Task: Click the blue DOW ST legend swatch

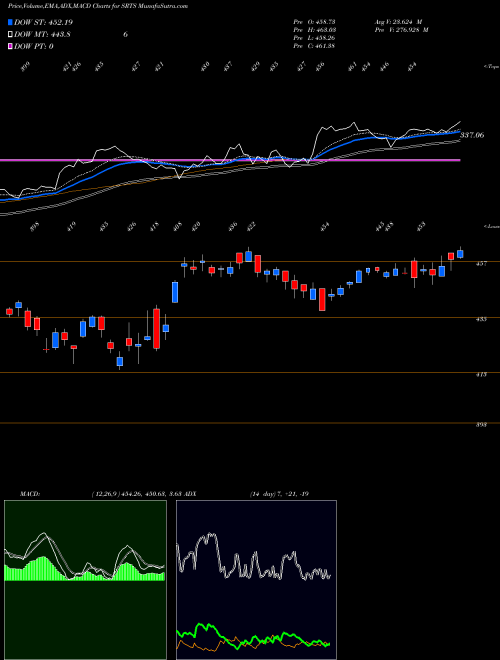Action: pyautogui.click(x=10, y=22)
